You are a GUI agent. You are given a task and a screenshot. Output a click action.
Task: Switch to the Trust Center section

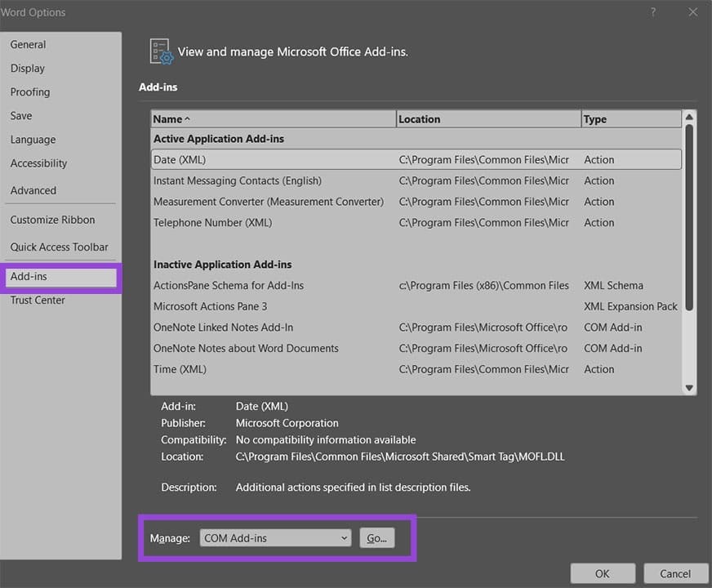[37, 300]
